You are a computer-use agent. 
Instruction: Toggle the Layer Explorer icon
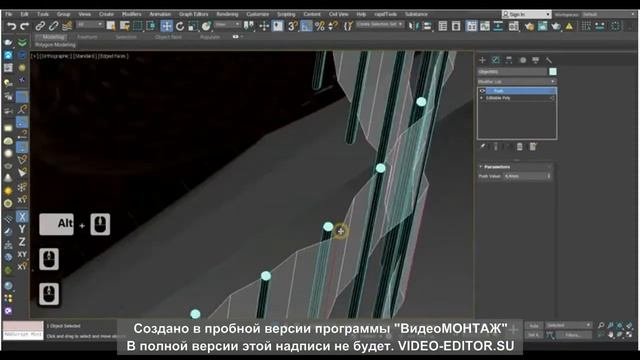coord(456,27)
